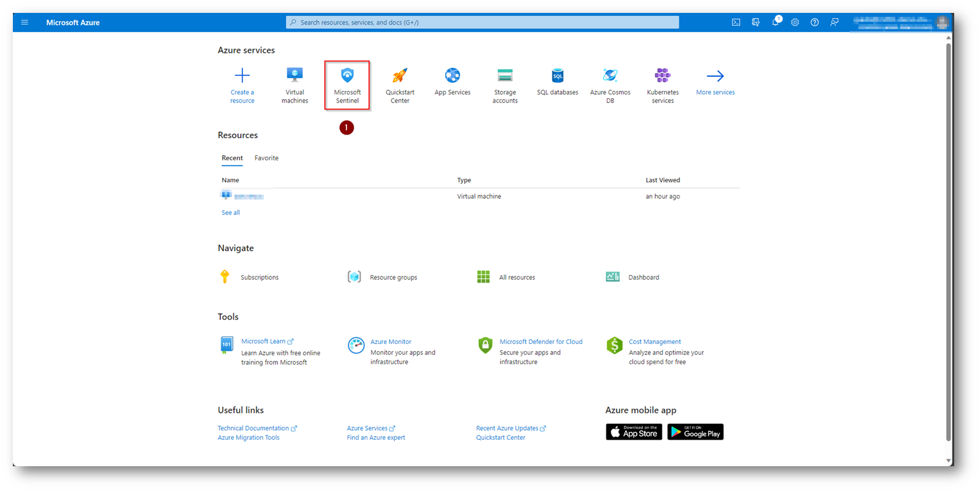The width and height of the screenshot is (980, 492).
Task: Open Microsoft Defender for Cloud link
Action: coord(541,342)
